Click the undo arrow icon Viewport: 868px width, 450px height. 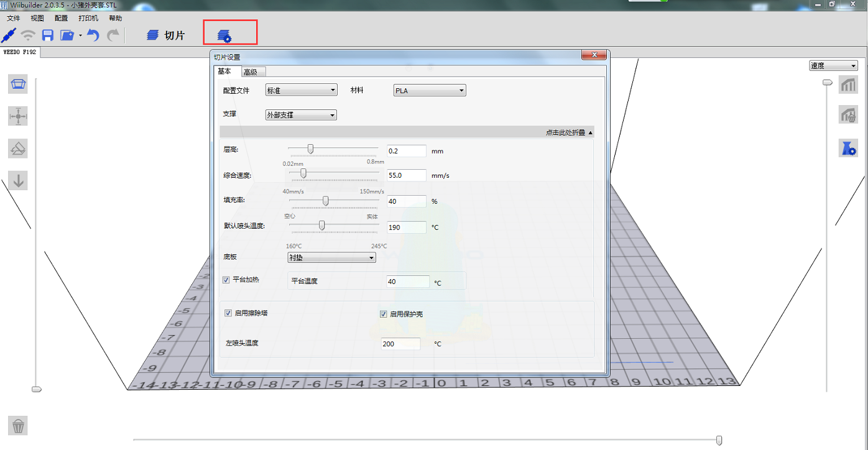(x=93, y=35)
